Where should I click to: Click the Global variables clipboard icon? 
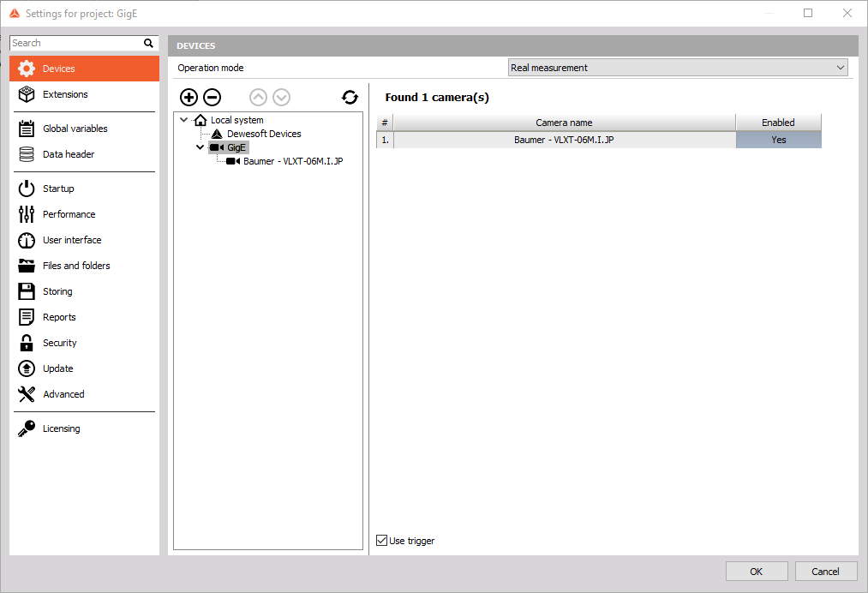click(27, 129)
